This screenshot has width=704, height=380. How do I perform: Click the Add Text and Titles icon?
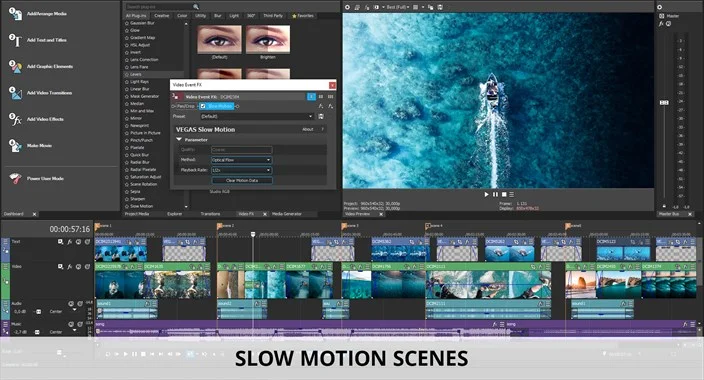pos(15,40)
